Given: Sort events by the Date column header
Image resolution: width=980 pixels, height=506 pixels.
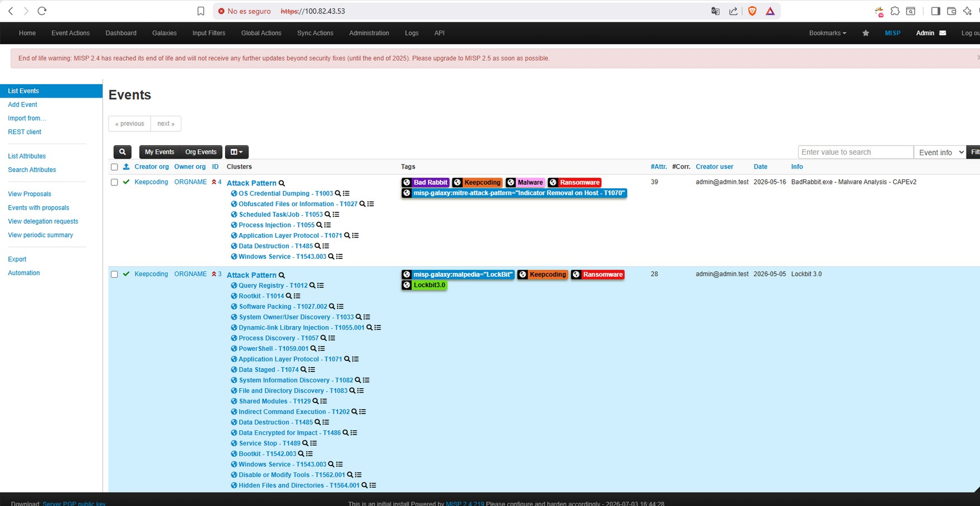Looking at the screenshot, I should [760, 167].
